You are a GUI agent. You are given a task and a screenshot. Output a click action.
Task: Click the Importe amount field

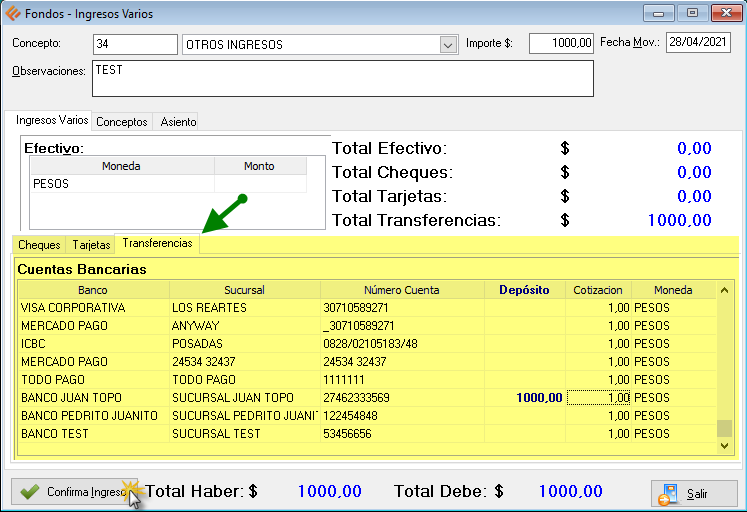coord(560,44)
